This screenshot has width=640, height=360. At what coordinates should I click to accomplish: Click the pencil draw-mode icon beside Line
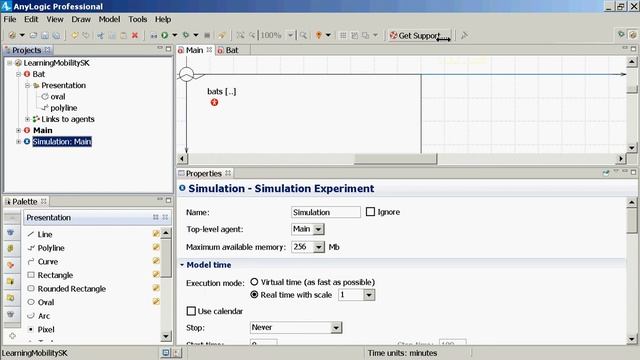pyautogui.click(x=156, y=233)
